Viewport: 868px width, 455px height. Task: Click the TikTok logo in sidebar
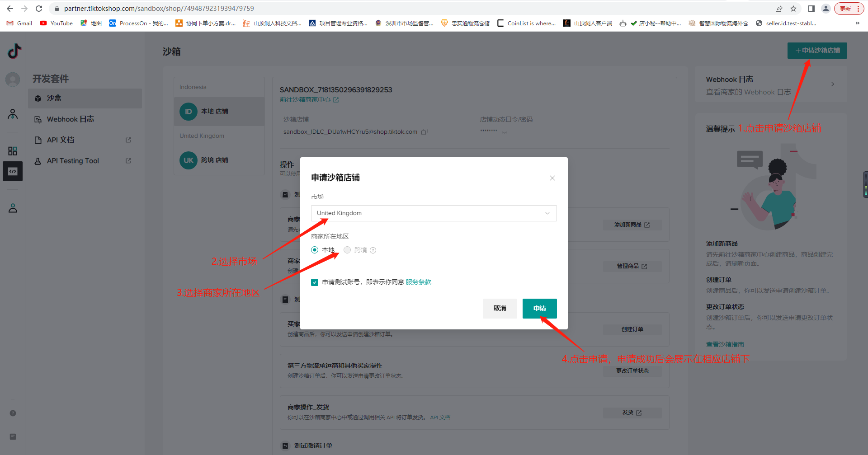pos(14,51)
